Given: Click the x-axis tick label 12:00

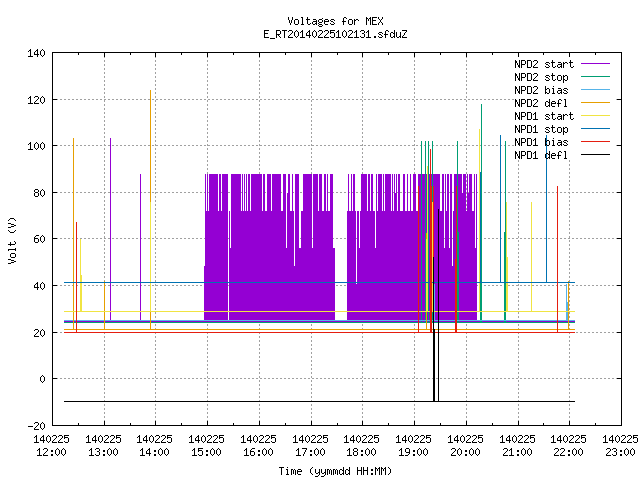Looking at the screenshot, I should 51,453.
